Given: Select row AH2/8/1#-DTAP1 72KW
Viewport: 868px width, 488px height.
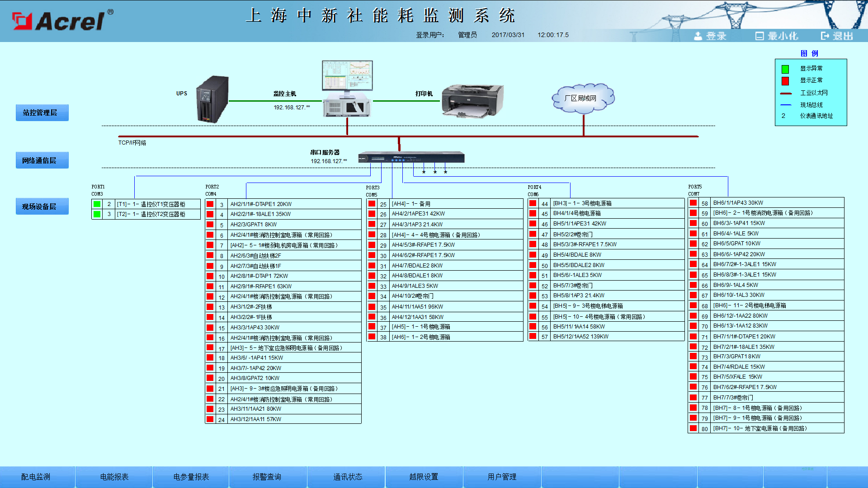Looking at the screenshot, I should (259, 276).
